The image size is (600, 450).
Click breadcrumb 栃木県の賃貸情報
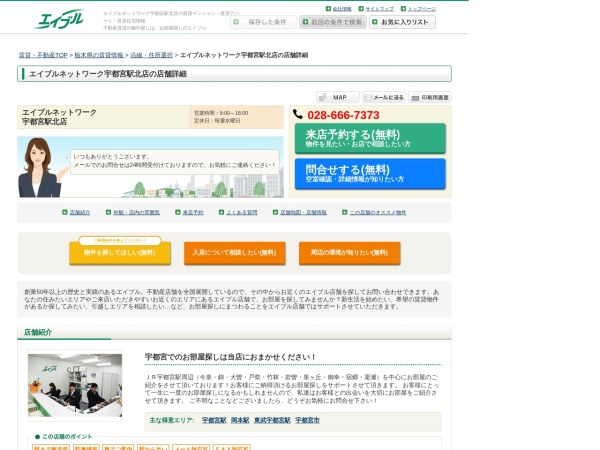click(x=99, y=55)
